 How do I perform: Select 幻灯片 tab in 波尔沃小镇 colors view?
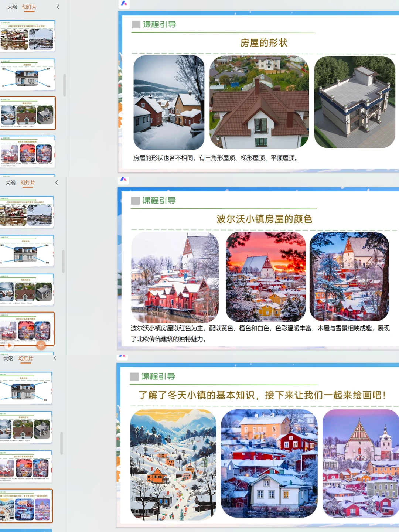28,183
